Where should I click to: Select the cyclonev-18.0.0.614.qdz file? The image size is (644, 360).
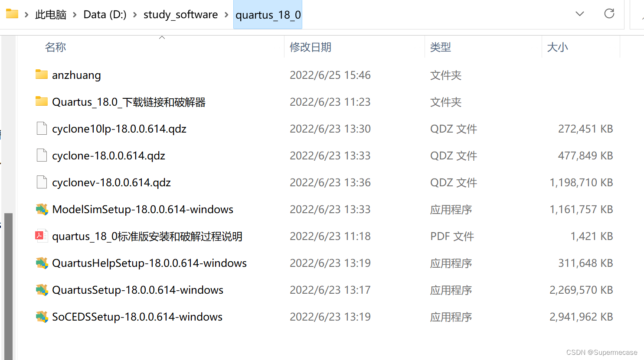click(x=111, y=182)
